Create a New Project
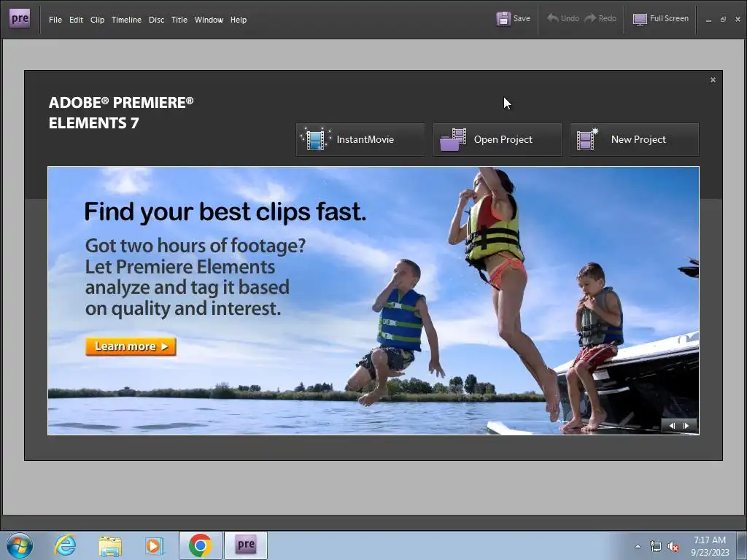The height and width of the screenshot is (560, 747). point(635,139)
